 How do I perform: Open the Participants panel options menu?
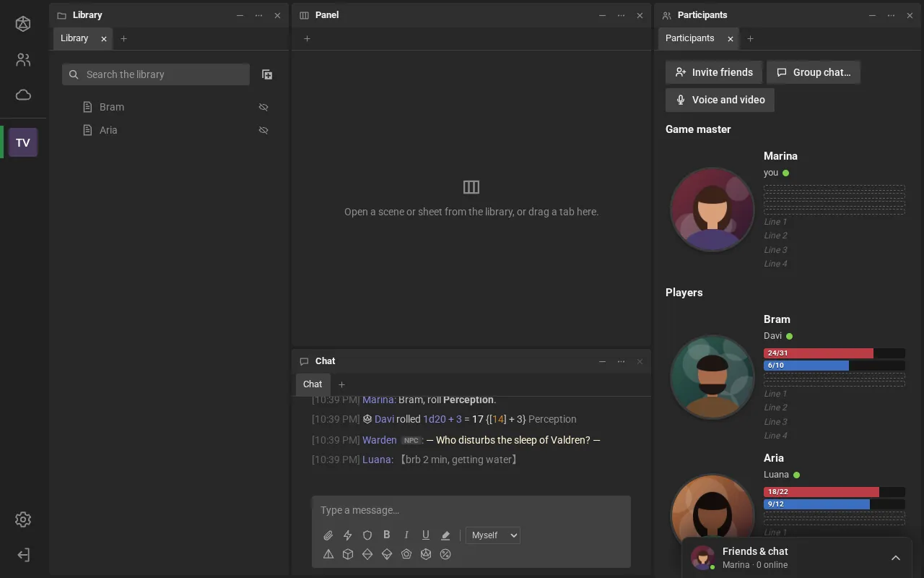click(891, 15)
